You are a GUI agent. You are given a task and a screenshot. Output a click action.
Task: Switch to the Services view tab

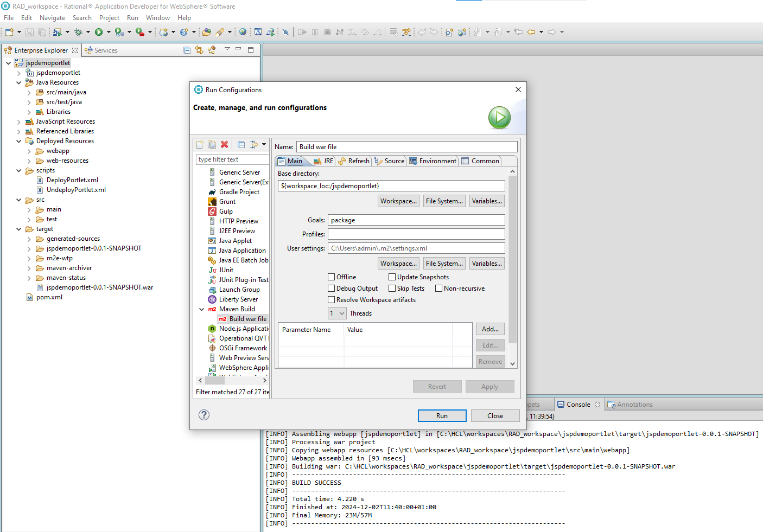tap(101, 50)
